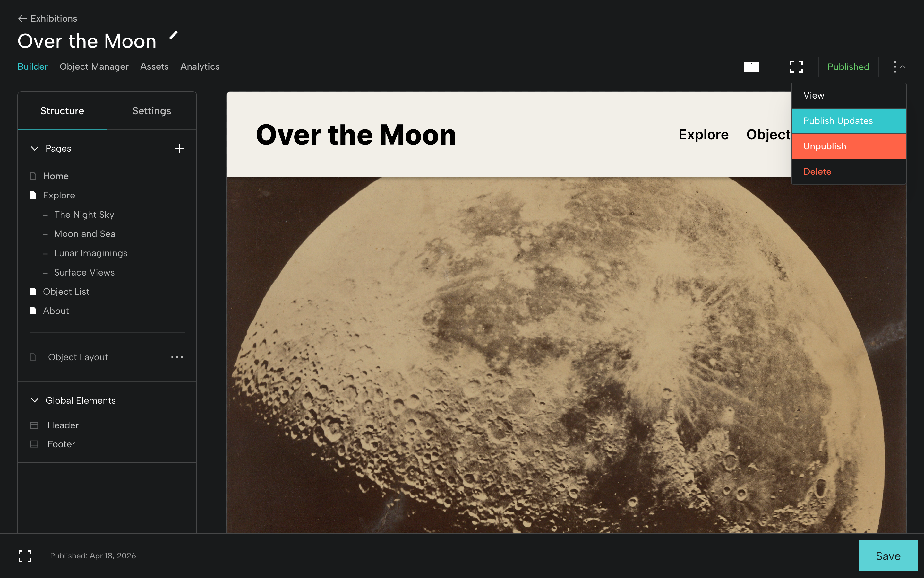Choose View from the options menu

848,96
